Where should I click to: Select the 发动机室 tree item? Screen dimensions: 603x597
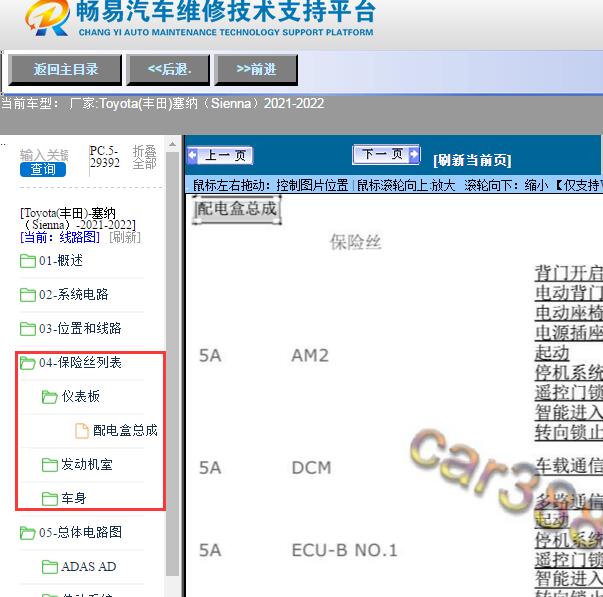coord(87,464)
